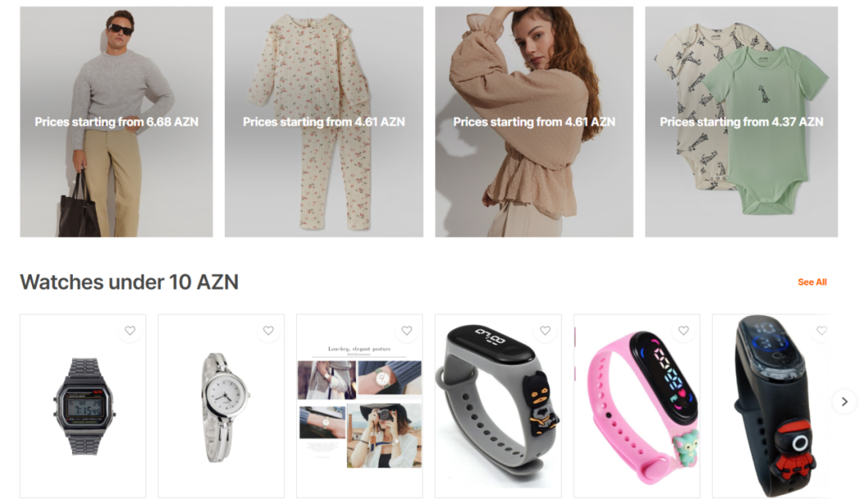Click heart icon on black Squid Game watch

pos(822,330)
